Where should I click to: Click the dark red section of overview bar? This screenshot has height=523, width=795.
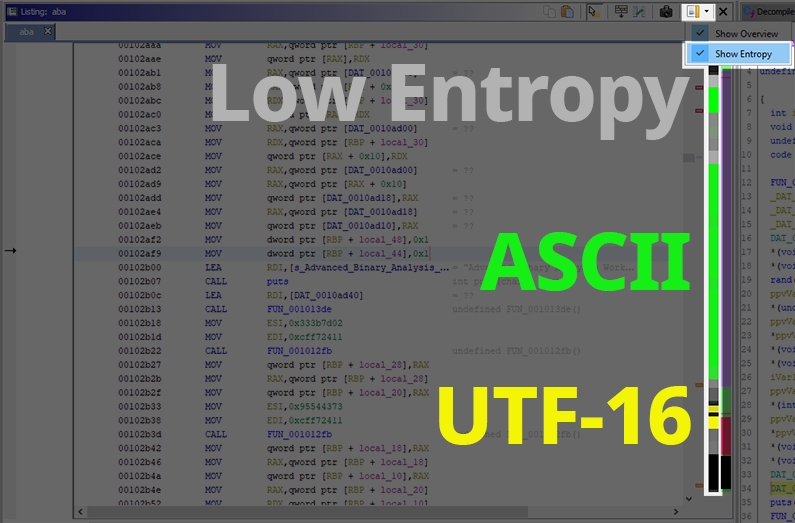(x=726, y=436)
